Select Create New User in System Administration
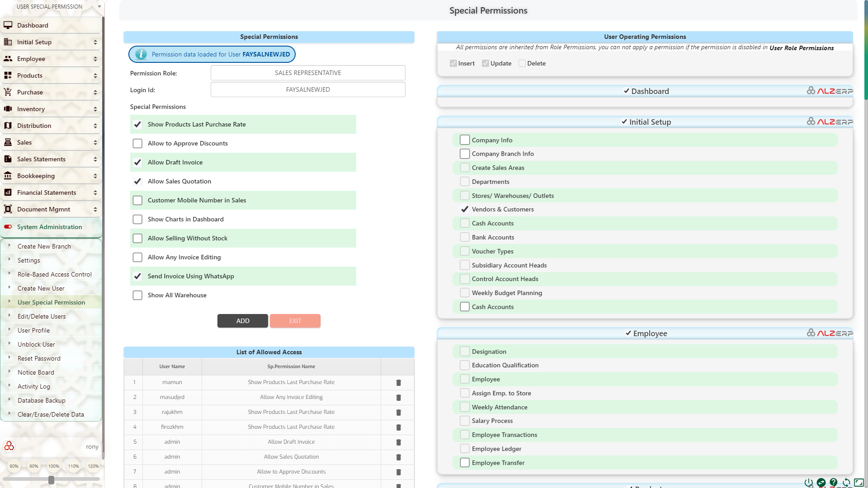 (x=41, y=288)
